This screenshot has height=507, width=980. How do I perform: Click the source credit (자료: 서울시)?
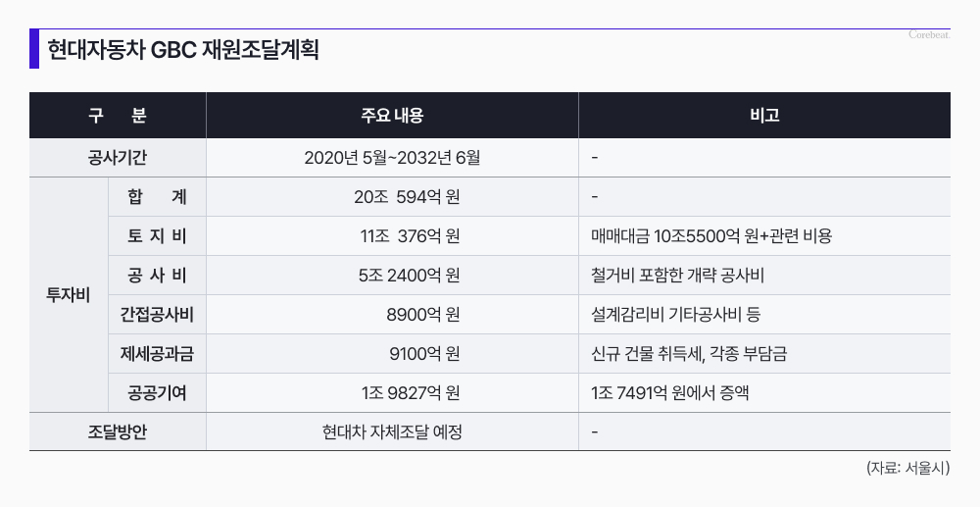[907, 469]
